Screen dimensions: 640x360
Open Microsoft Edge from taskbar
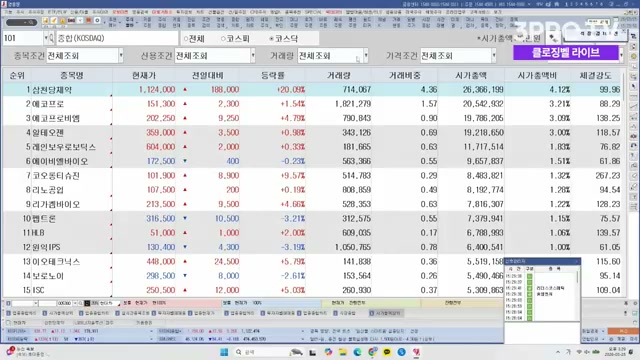point(358,352)
